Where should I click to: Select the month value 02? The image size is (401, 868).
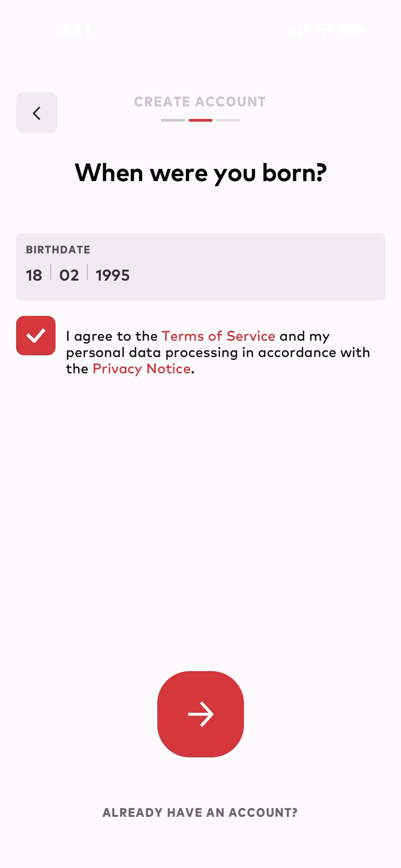coord(69,275)
